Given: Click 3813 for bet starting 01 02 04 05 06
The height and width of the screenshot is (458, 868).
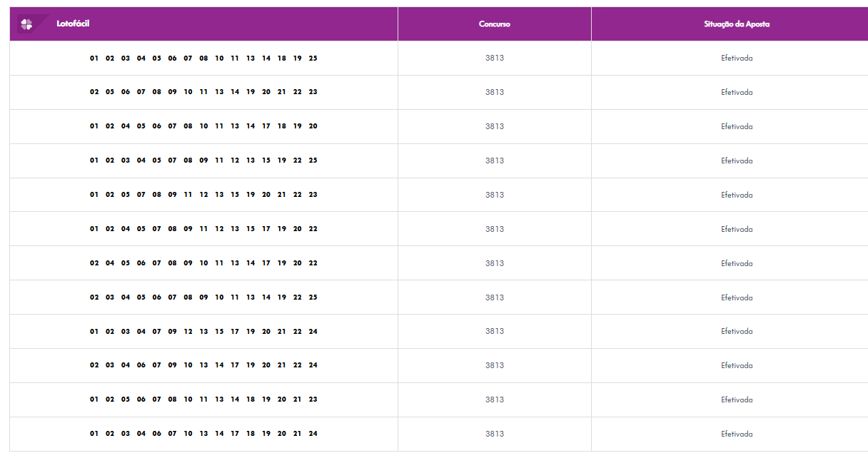Looking at the screenshot, I should (495, 126).
